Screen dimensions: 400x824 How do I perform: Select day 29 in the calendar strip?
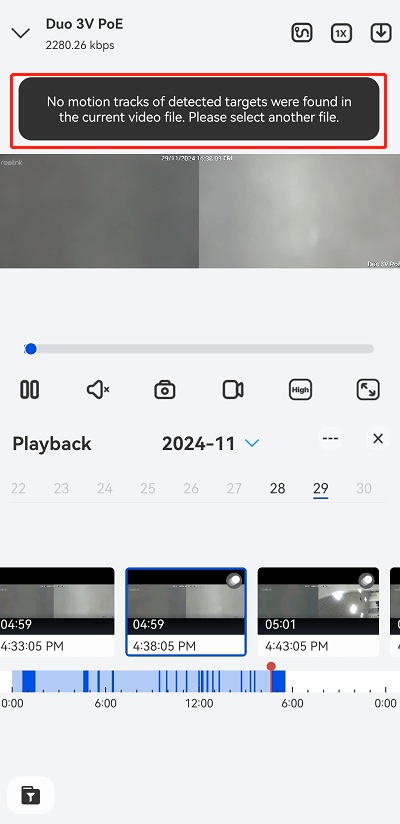pyautogui.click(x=321, y=489)
